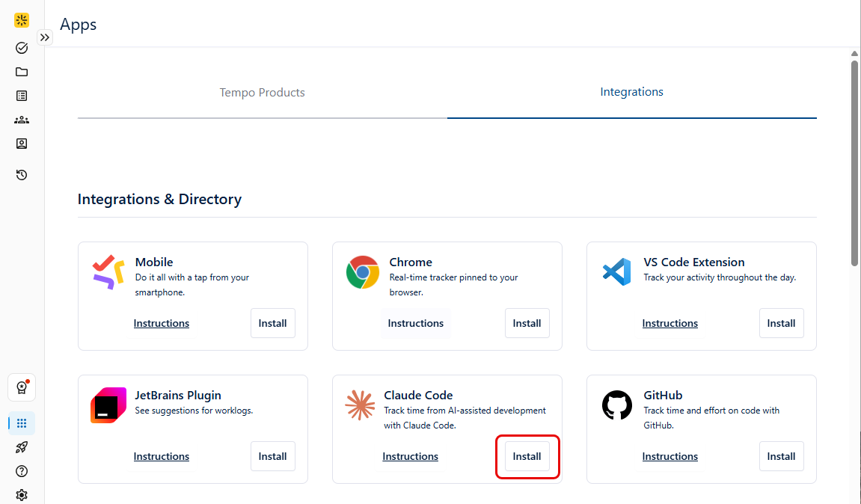
Task: Expand the sidebar with double-chevron button
Action: [x=44, y=37]
